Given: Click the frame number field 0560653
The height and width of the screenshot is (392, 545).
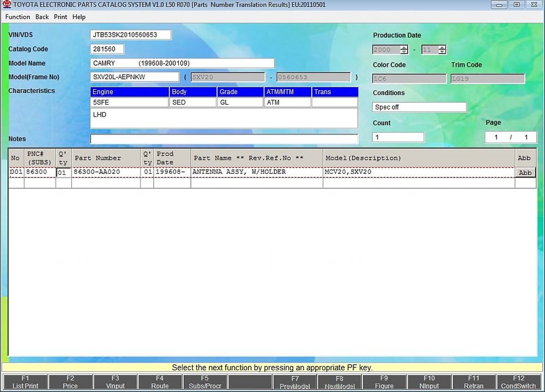Looking at the screenshot, I should [x=313, y=77].
